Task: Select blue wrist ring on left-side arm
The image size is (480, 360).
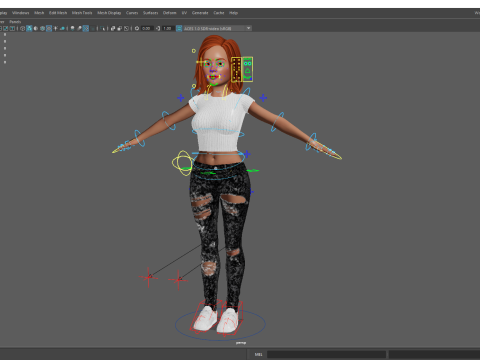Action: 140,138
